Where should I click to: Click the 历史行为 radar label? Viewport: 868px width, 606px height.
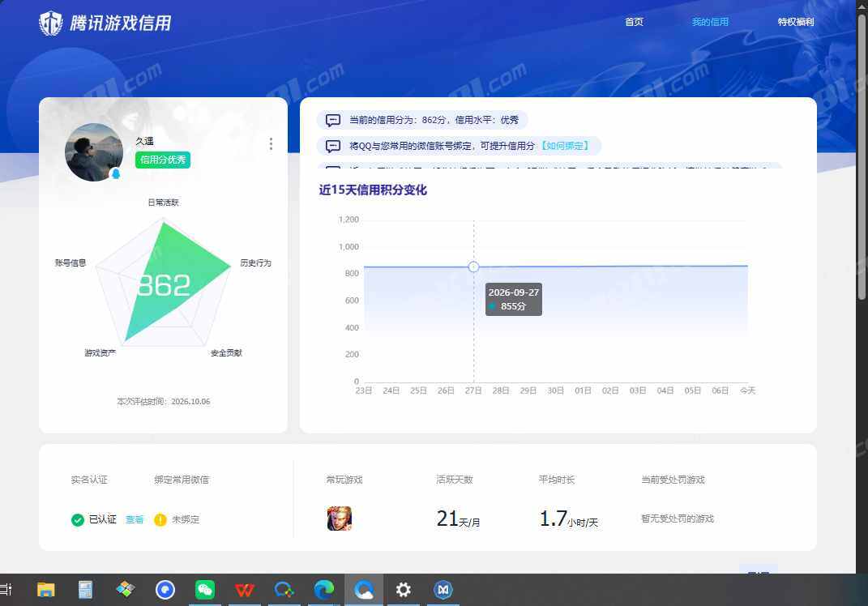coord(256,262)
